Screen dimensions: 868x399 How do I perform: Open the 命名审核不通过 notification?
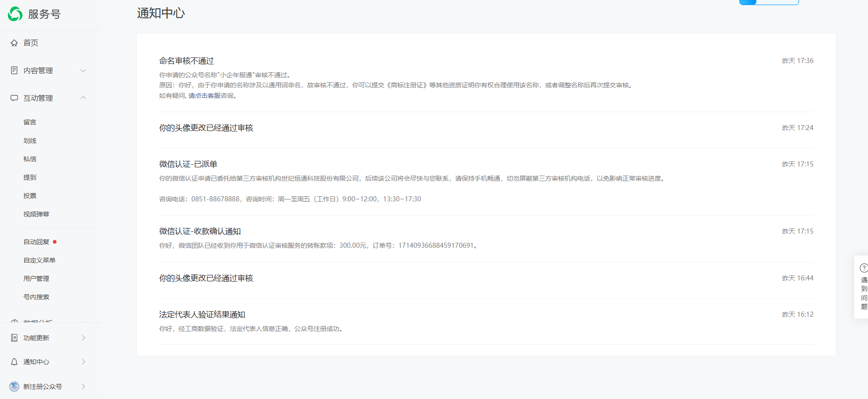click(187, 61)
